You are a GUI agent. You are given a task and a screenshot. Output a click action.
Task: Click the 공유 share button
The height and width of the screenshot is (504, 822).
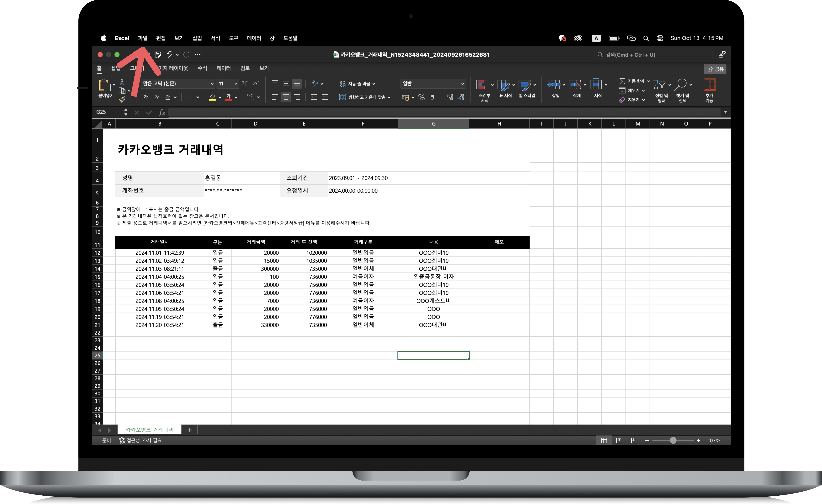pyautogui.click(x=715, y=69)
